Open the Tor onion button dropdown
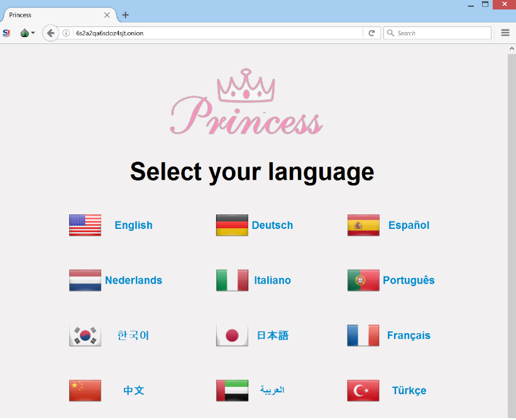The width and height of the screenshot is (516, 420). 28,33
